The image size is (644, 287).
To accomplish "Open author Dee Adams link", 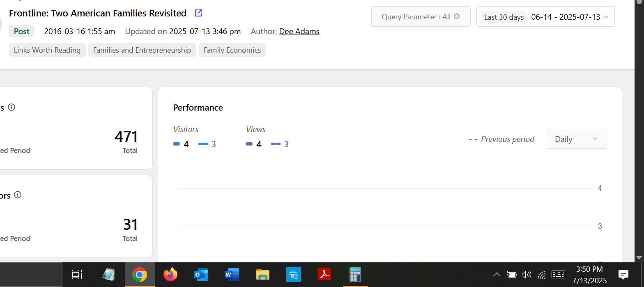I will (x=299, y=31).
